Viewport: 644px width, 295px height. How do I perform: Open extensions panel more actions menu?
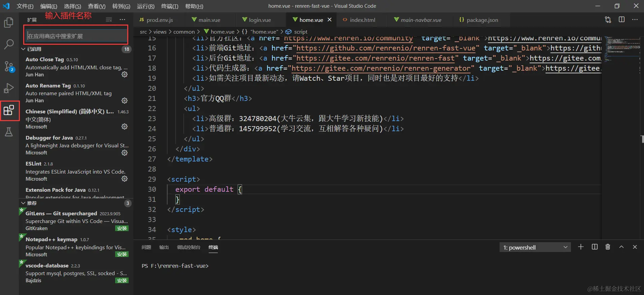(x=122, y=20)
